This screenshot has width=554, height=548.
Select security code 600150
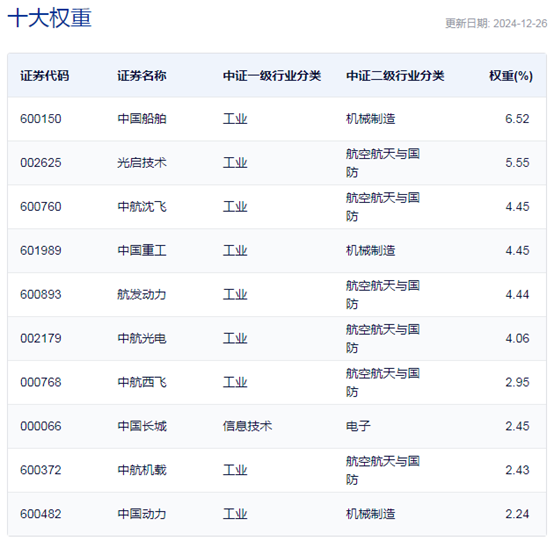point(41,119)
